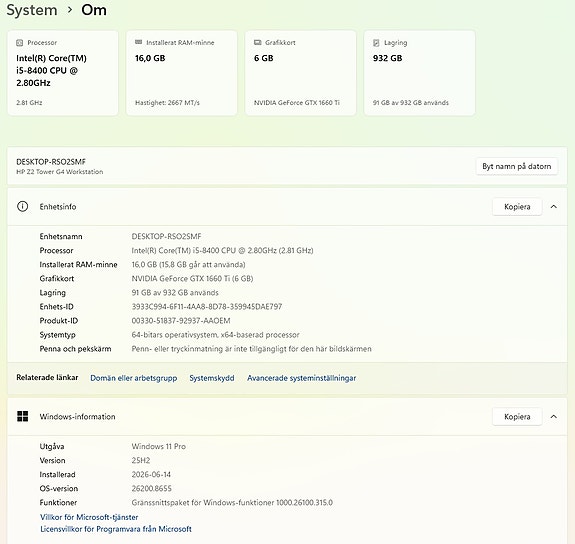Go back to System in the breadcrumb
This screenshot has width=575, height=544.
[x=32, y=10]
